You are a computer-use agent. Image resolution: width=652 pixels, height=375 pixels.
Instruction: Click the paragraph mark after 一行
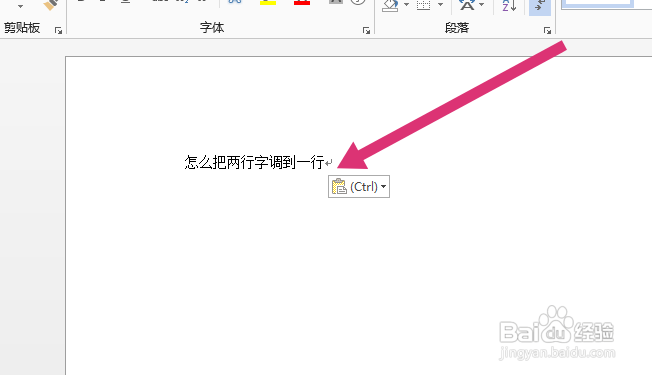[x=328, y=163]
